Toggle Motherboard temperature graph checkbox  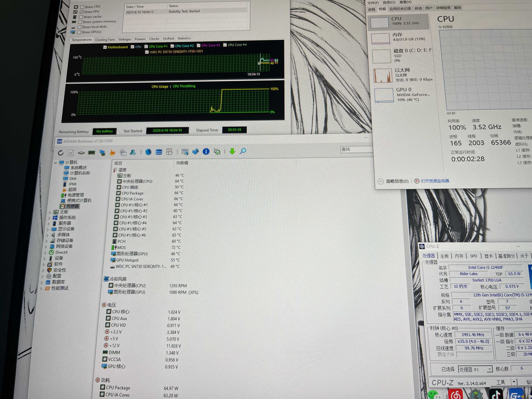click(x=105, y=47)
